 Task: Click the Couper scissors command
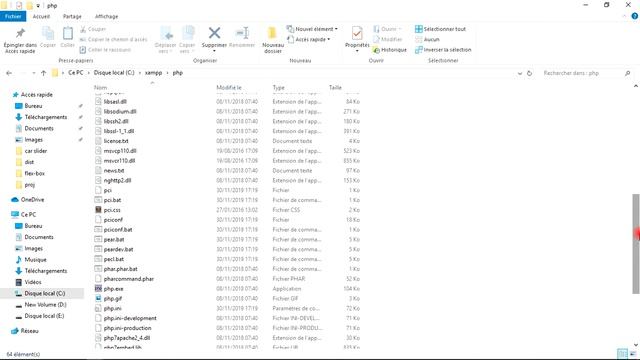pos(93,29)
